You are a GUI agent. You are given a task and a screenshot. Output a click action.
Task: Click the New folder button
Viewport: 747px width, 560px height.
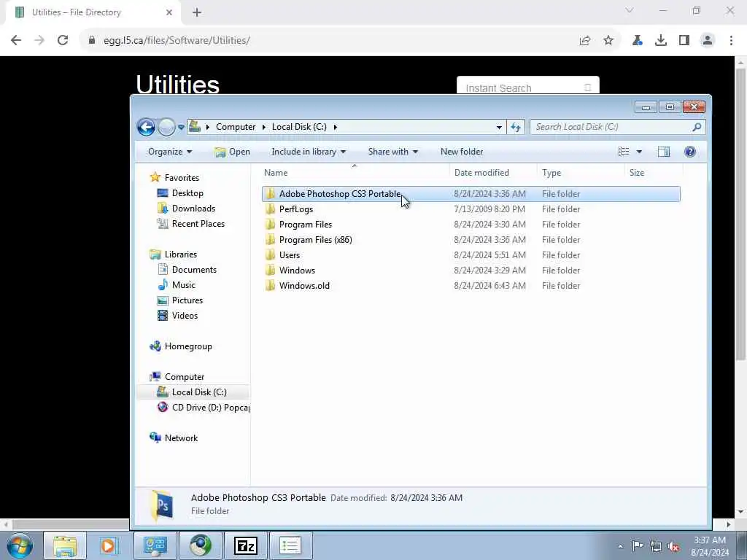[462, 152]
